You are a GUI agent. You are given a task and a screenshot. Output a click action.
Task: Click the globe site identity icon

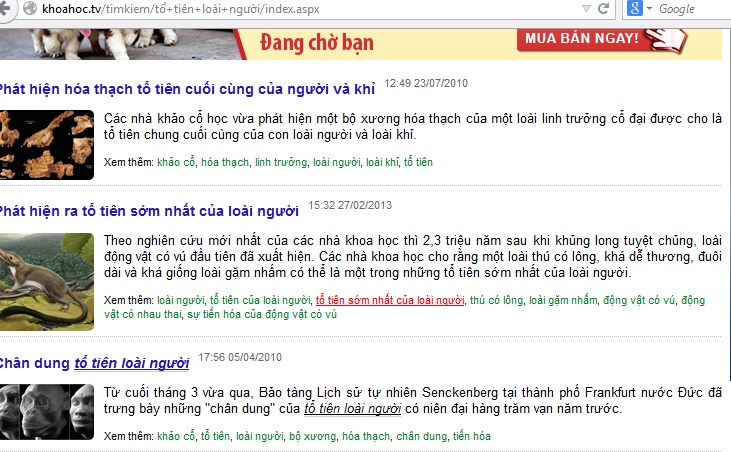(30, 8)
